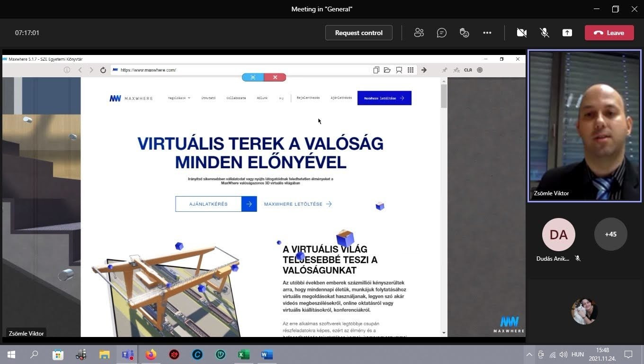Leave the meeting

click(x=609, y=33)
